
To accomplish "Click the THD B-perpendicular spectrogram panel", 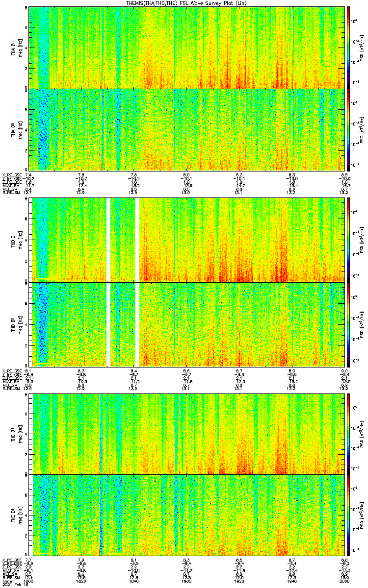I will [187, 239].
